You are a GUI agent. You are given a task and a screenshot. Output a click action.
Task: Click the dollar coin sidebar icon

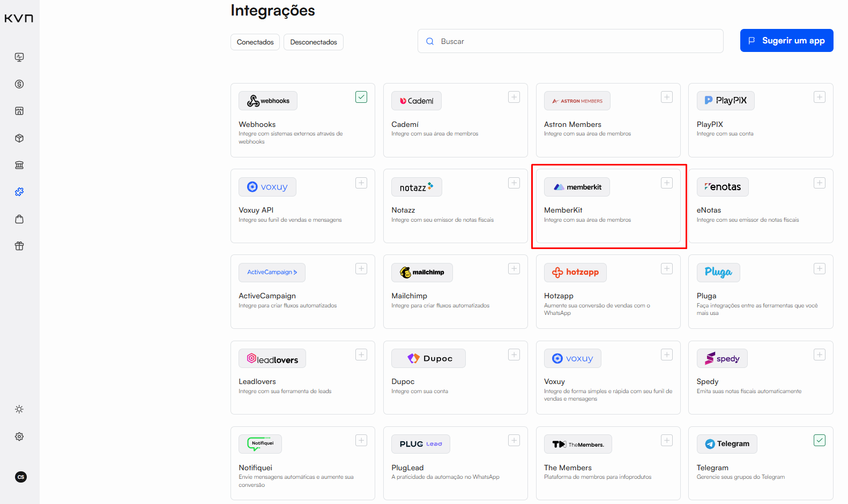(x=19, y=84)
